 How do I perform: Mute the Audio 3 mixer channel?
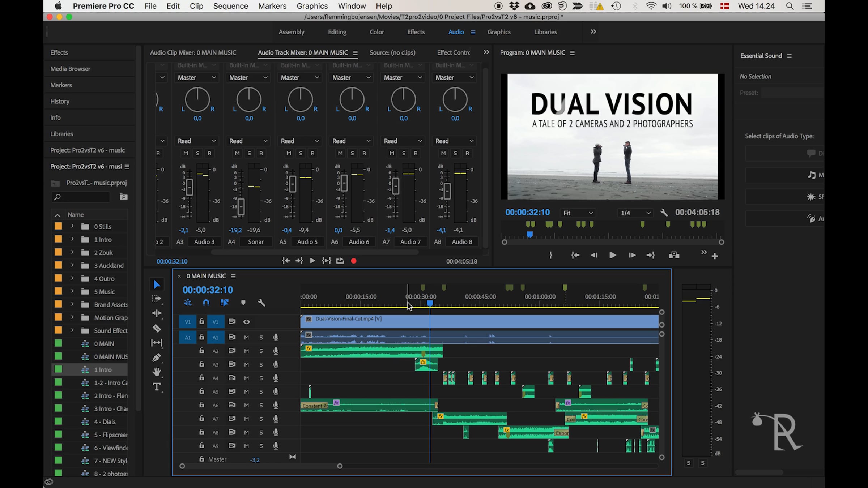point(186,153)
